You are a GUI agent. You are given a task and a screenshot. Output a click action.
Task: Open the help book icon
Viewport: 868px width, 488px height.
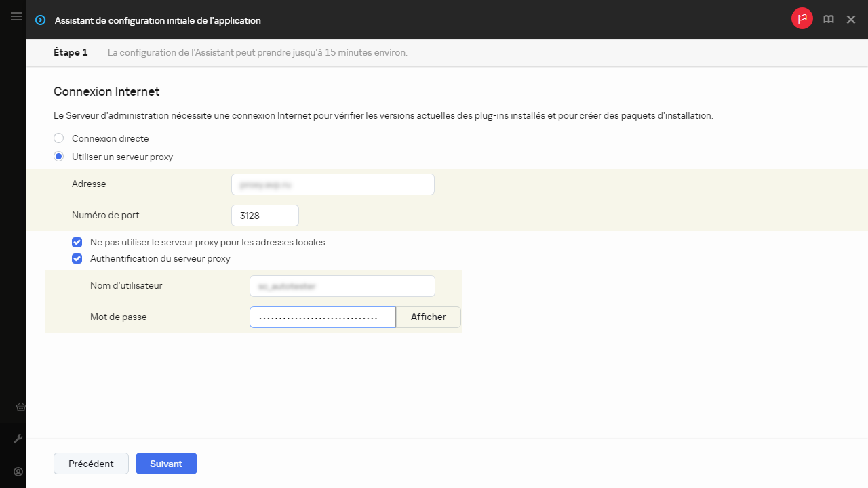[828, 20]
